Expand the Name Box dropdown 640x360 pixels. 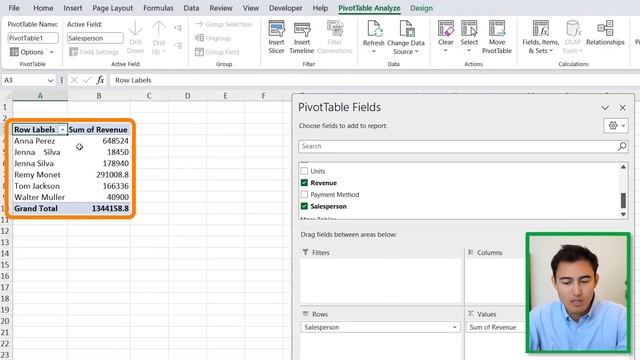(50, 80)
